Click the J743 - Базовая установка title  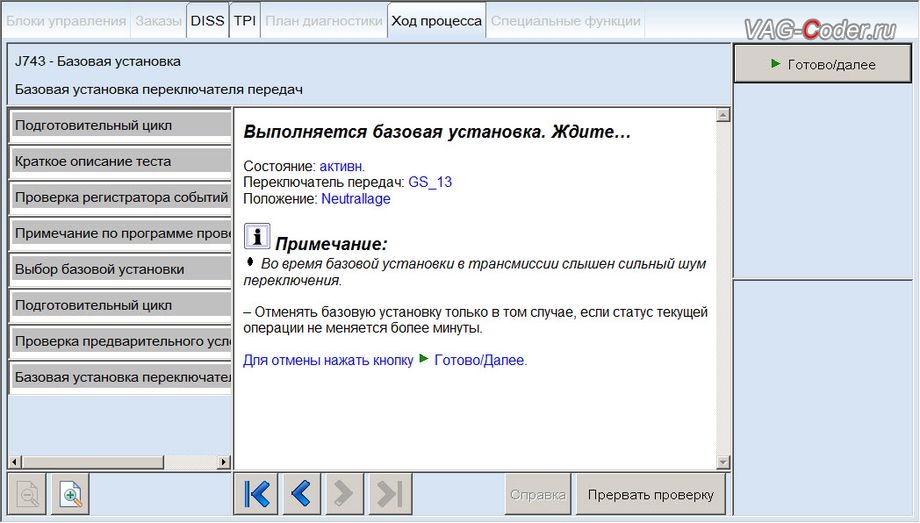click(97, 62)
